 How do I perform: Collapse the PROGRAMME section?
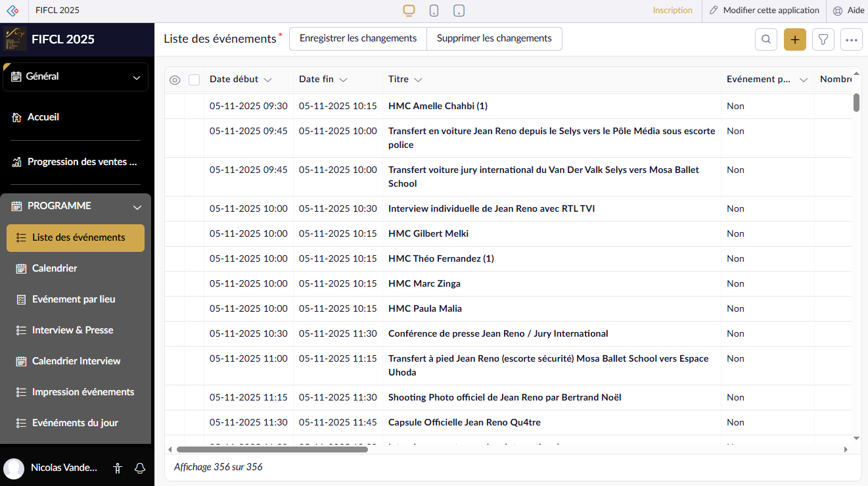point(137,207)
